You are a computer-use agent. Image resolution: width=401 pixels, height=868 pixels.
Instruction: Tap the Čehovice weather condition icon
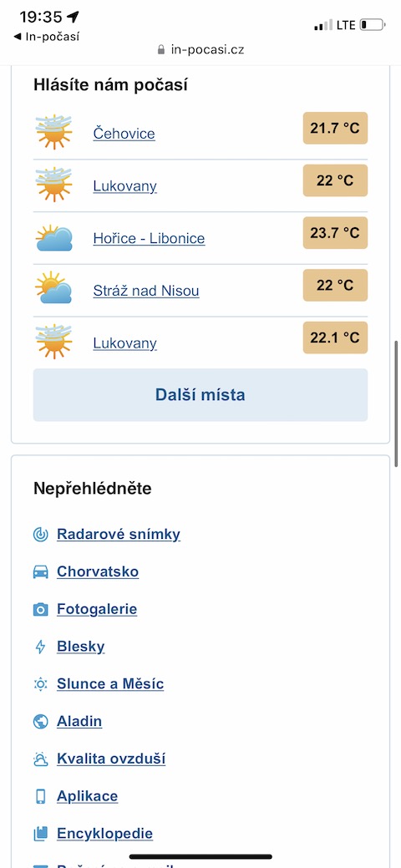tap(53, 132)
